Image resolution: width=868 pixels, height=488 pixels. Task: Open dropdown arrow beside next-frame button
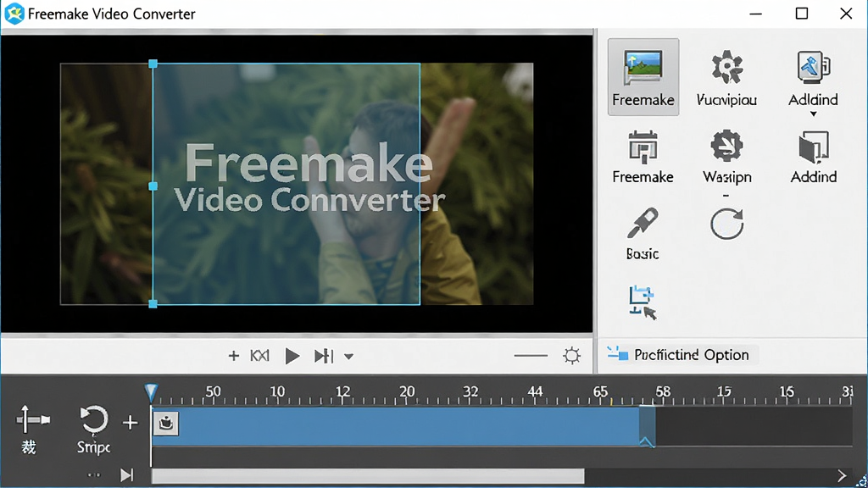[348, 357]
